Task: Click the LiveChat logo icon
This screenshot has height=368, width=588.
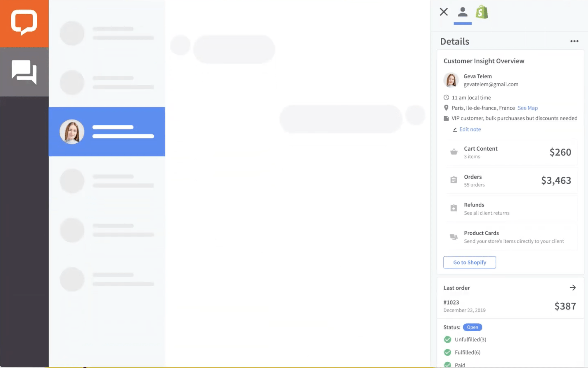Action: pyautogui.click(x=24, y=22)
